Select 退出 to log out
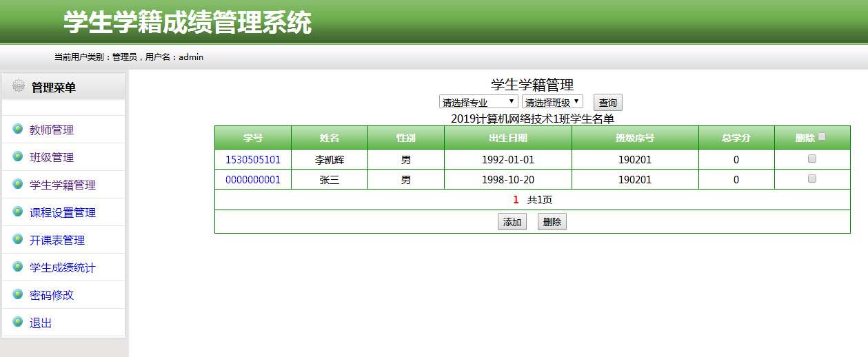 (41, 323)
